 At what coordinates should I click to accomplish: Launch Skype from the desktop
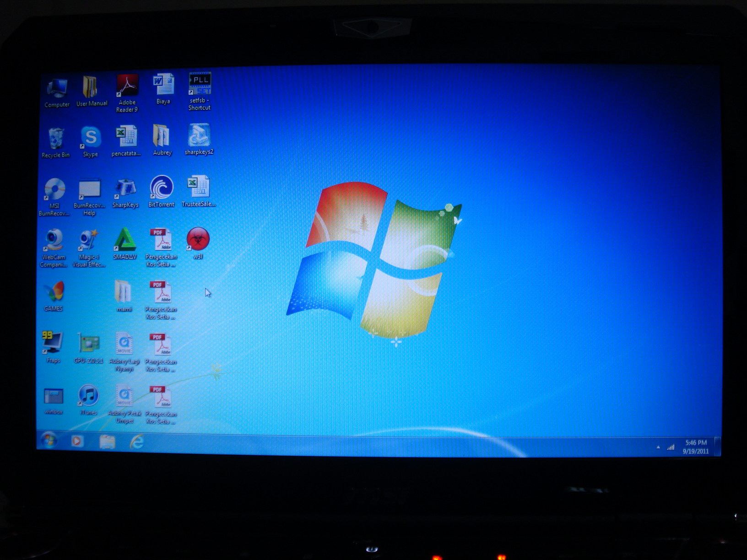pos(91,142)
